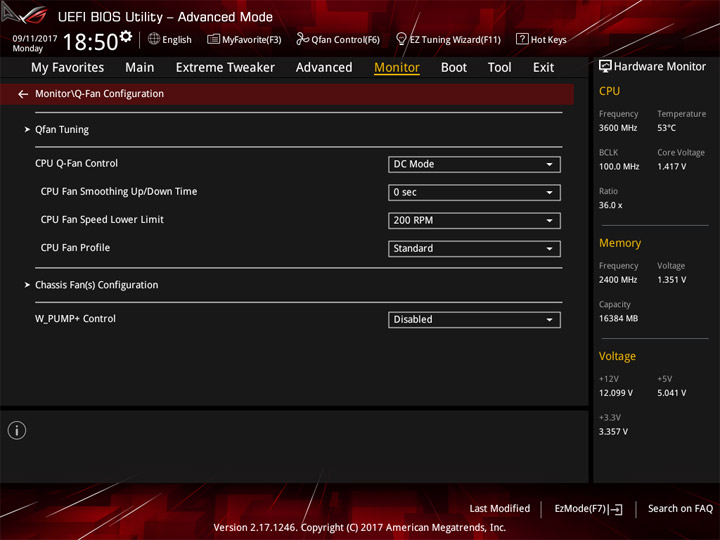Select the Monitor tab
Screen dimensions: 720x540
coord(397,68)
